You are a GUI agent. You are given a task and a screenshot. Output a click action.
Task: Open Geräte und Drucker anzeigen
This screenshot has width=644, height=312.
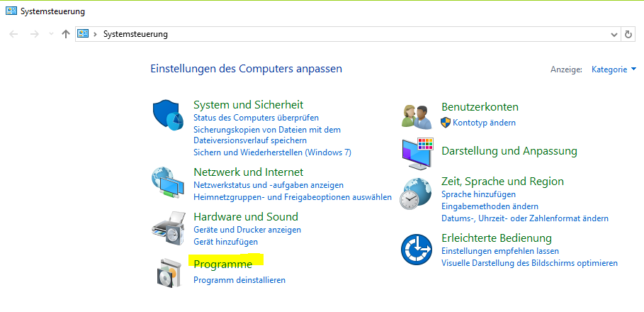tap(247, 230)
